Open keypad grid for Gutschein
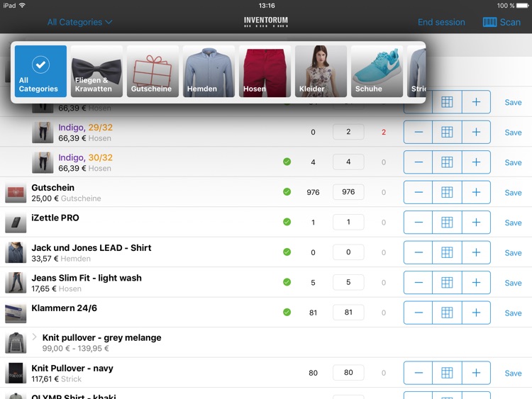 (447, 192)
